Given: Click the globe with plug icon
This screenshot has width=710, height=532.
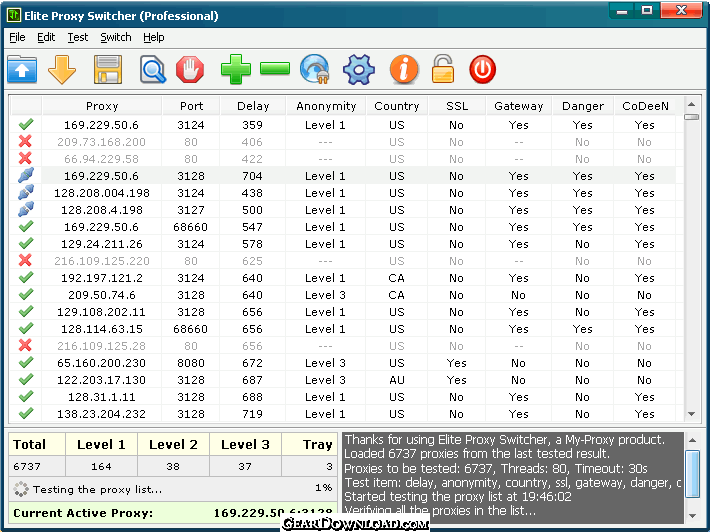Looking at the screenshot, I should [315, 69].
